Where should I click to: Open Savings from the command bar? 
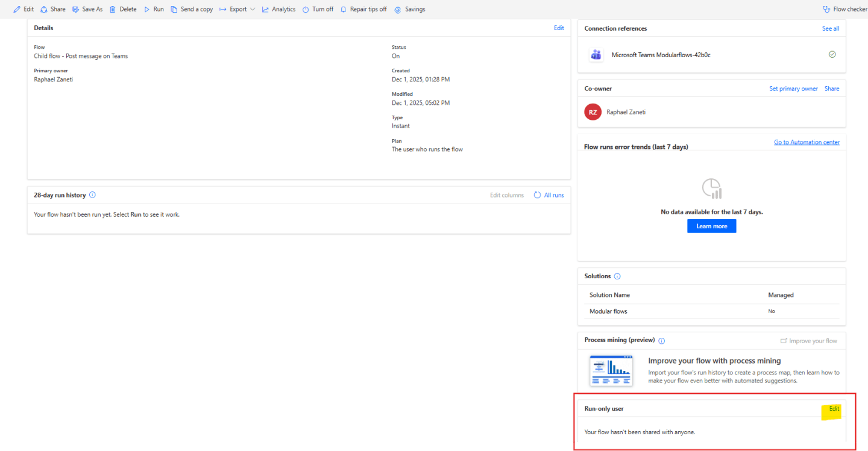pos(410,9)
